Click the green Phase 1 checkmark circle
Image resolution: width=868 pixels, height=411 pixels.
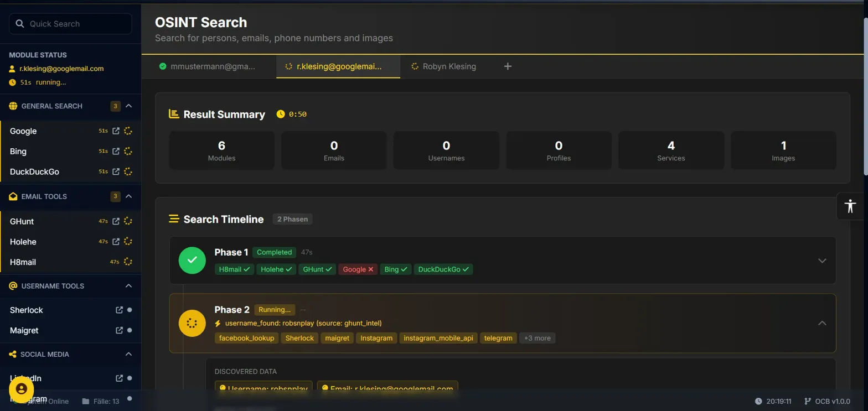(192, 260)
